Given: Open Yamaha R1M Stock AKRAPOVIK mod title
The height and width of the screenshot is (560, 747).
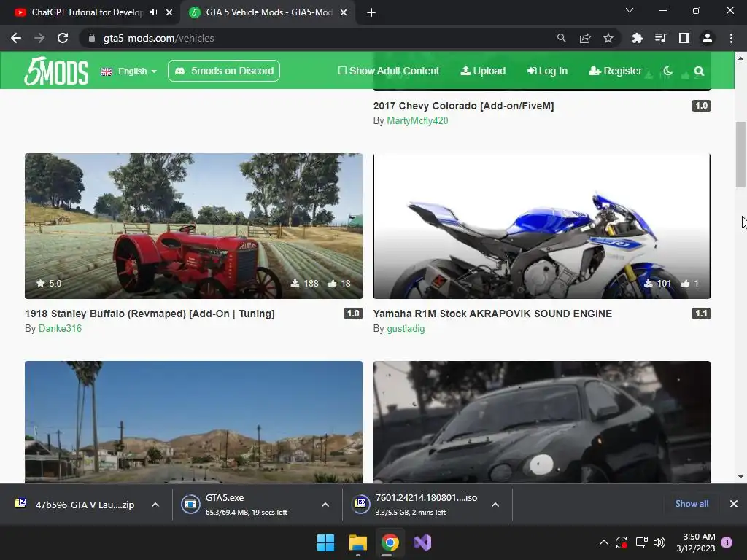Looking at the screenshot, I should pos(492,314).
